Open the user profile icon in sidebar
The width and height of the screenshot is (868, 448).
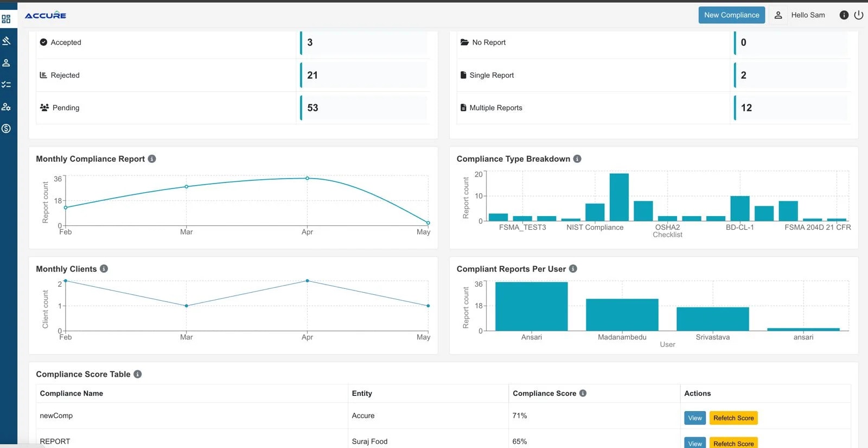pos(6,63)
